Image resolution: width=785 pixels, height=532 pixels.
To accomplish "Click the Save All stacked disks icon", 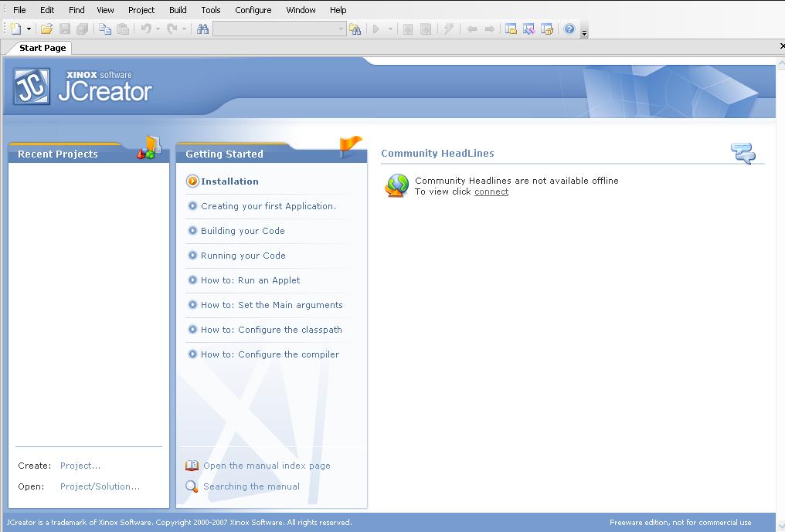I will [x=83, y=29].
